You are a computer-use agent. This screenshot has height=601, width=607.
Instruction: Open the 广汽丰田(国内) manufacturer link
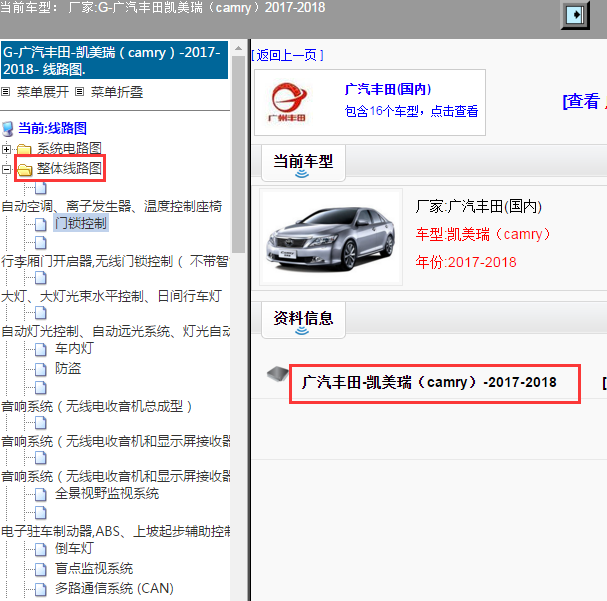388,89
